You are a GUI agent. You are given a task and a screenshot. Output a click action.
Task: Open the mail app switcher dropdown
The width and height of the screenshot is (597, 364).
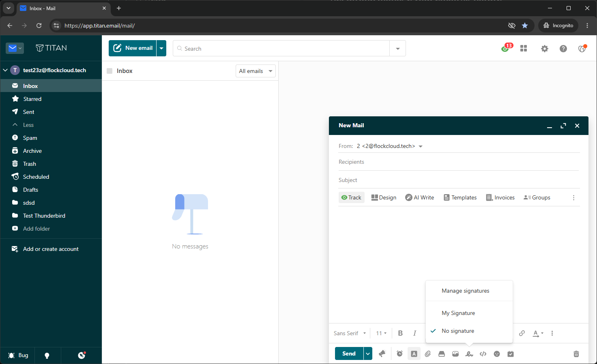[15, 48]
